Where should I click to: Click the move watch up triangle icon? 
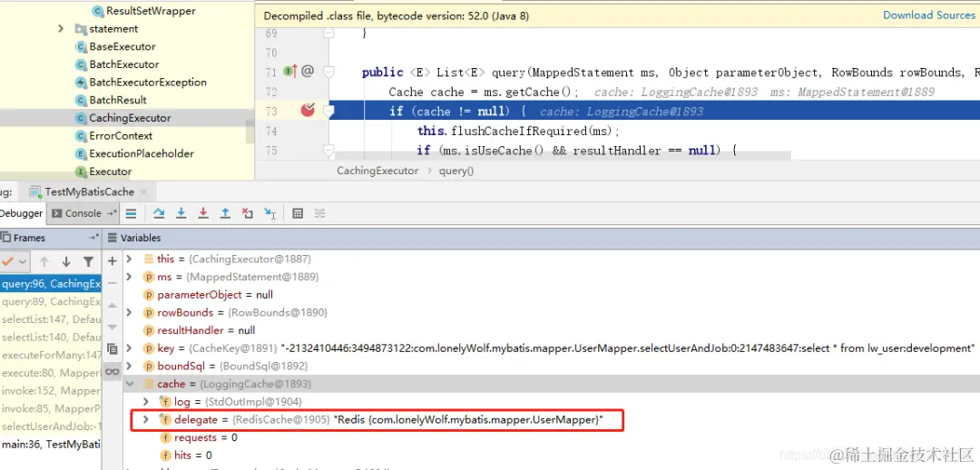(112, 305)
